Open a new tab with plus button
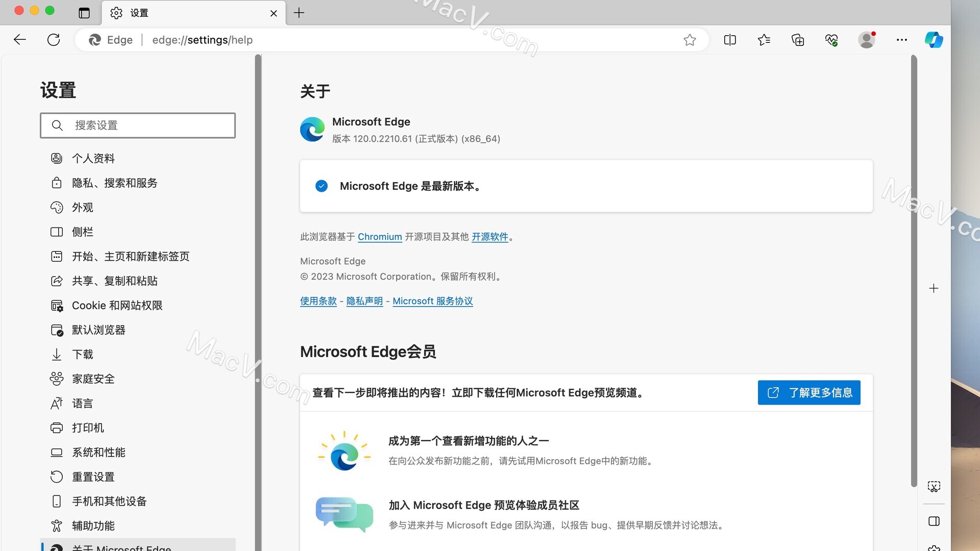The image size is (980, 551). tap(299, 13)
